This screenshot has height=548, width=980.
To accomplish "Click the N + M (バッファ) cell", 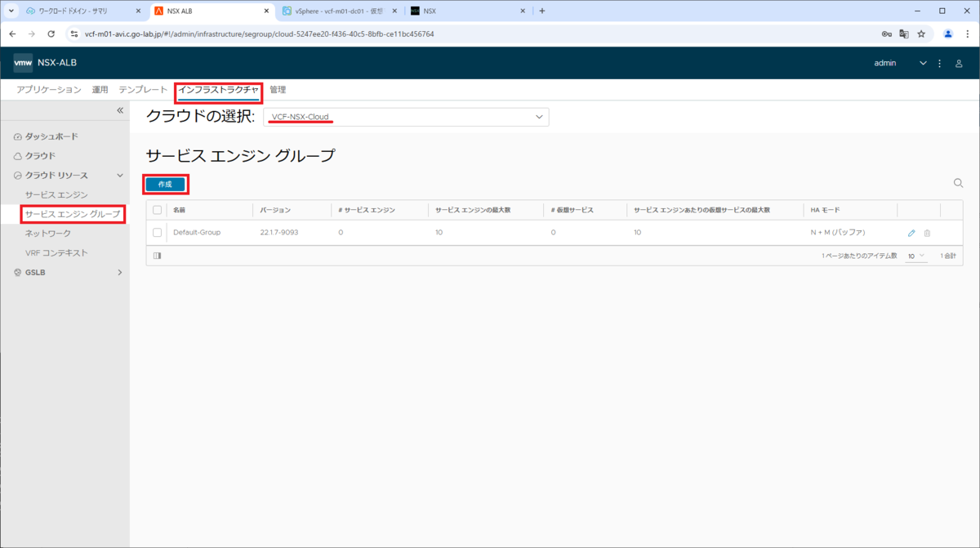I will [837, 233].
